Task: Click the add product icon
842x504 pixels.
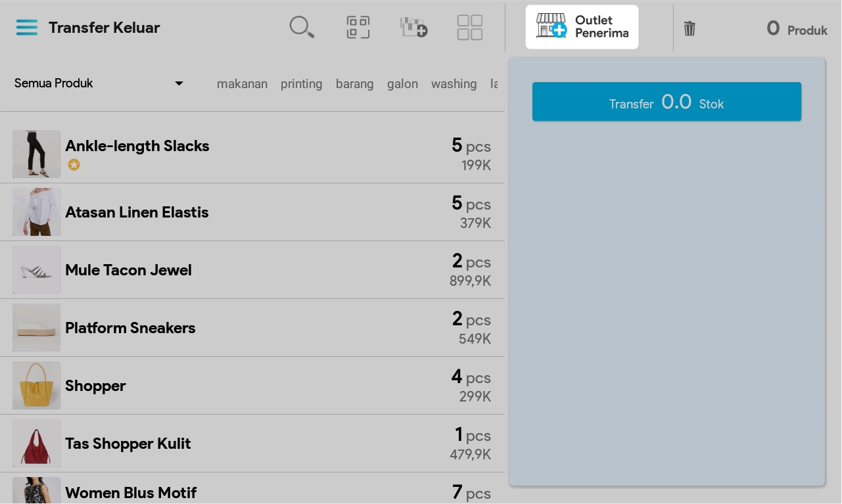Action: (414, 28)
